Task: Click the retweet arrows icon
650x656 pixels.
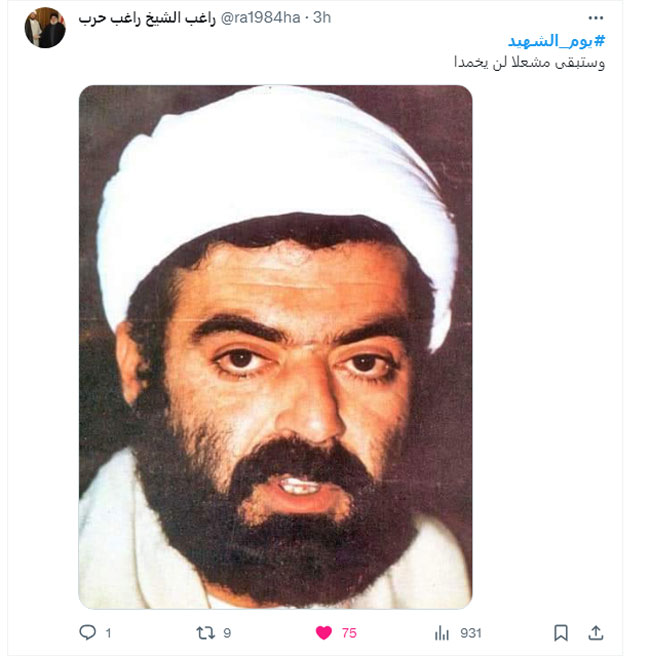Action: pos(205,633)
